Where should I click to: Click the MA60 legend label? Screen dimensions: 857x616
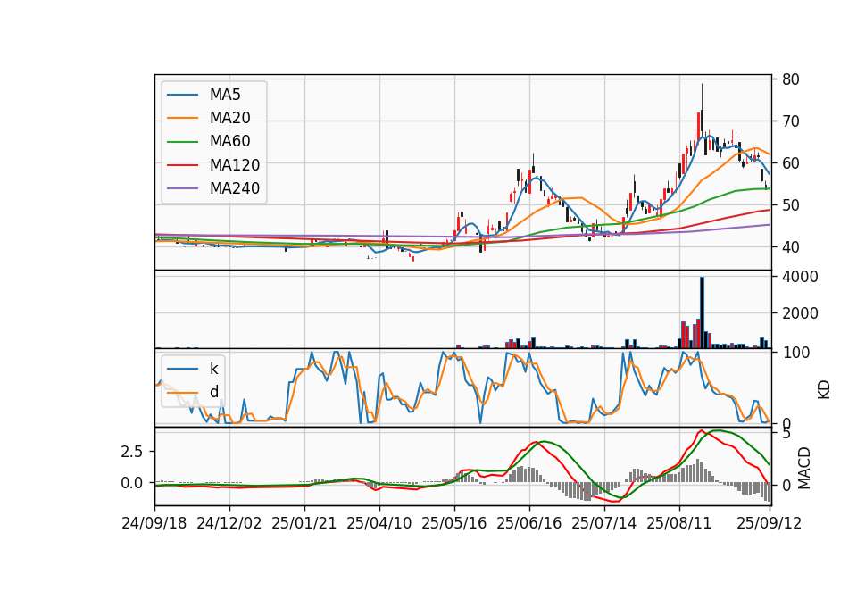pos(229,142)
